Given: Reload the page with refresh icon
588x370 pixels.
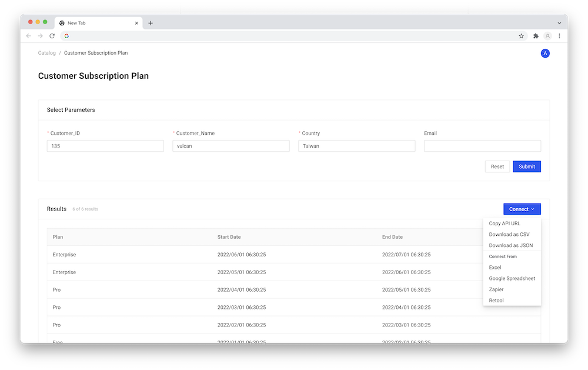Looking at the screenshot, I should (x=52, y=36).
